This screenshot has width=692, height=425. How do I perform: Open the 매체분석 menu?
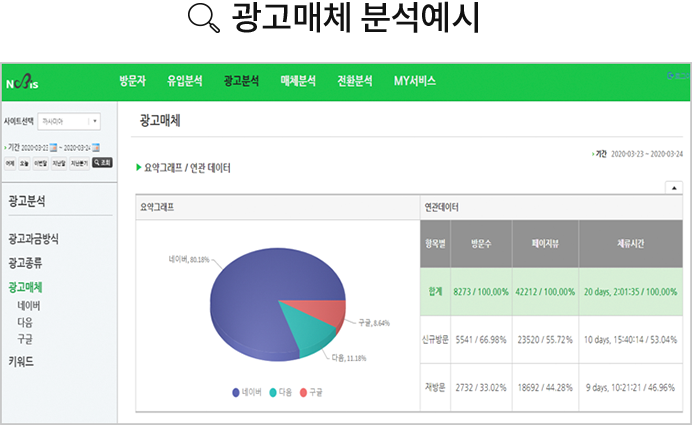(x=298, y=81)
